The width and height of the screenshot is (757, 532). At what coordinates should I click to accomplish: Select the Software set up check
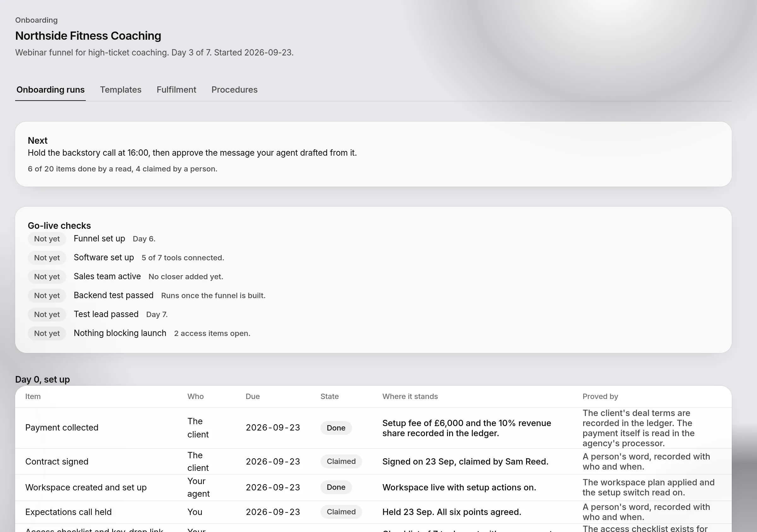(x=104, y=257)
